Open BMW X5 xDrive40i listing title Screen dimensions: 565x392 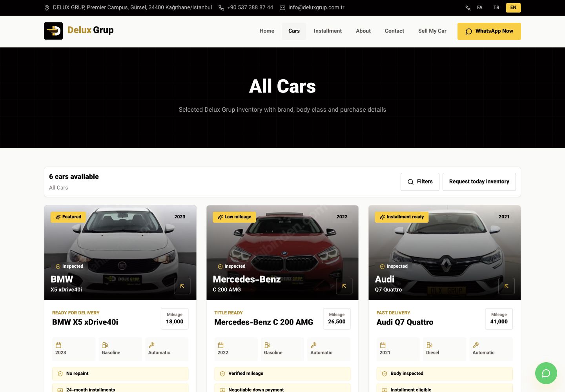tap(85, 322)
